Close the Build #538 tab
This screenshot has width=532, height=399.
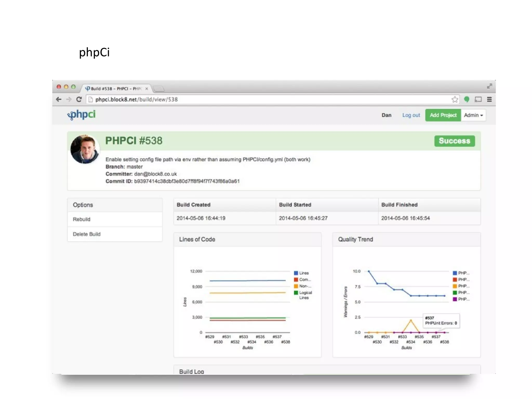click(x=147, y=89)
